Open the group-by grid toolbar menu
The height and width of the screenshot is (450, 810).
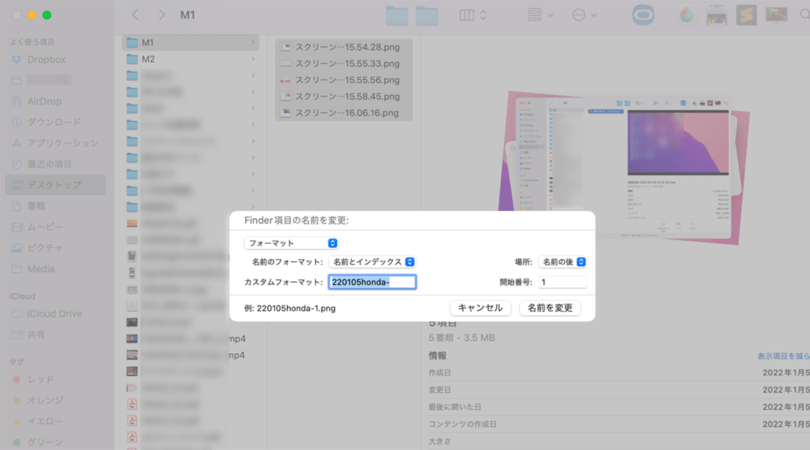539,16
